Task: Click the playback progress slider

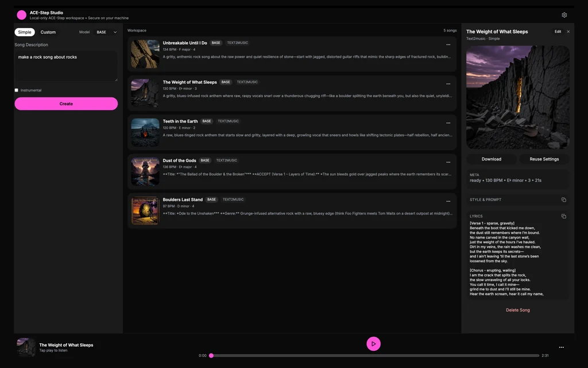Action: [x=374, y=355]
